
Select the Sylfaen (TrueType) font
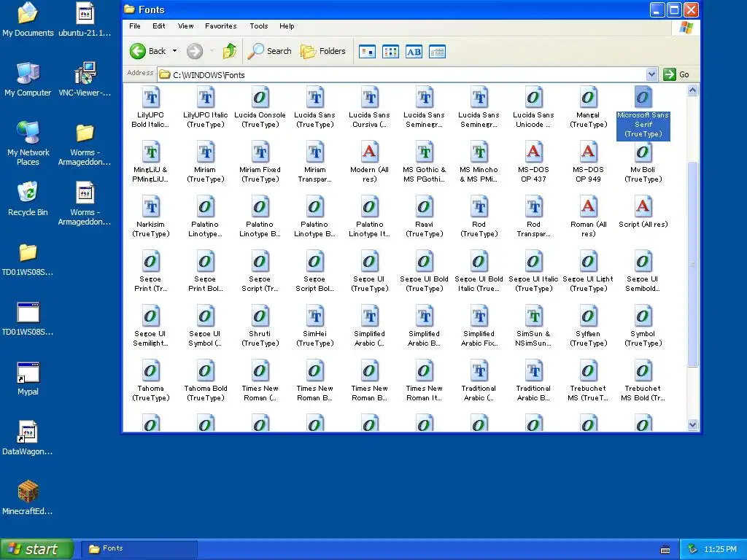(588, 327)
